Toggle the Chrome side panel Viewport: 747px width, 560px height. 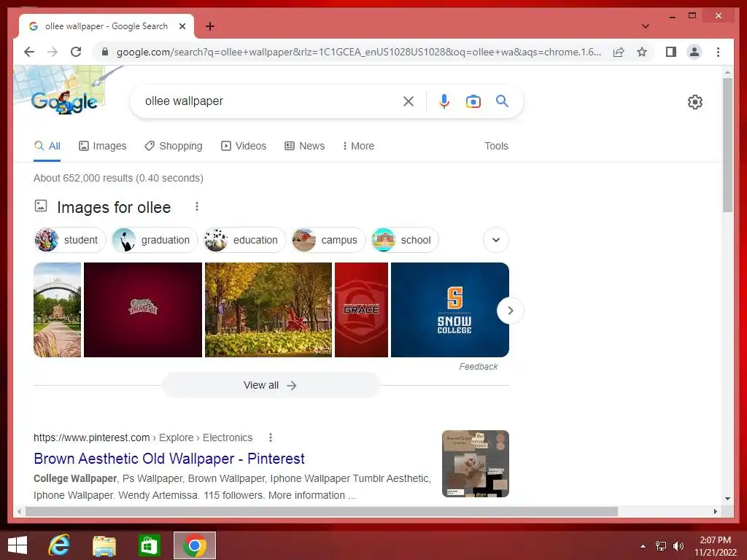click(x=671, y=52)
